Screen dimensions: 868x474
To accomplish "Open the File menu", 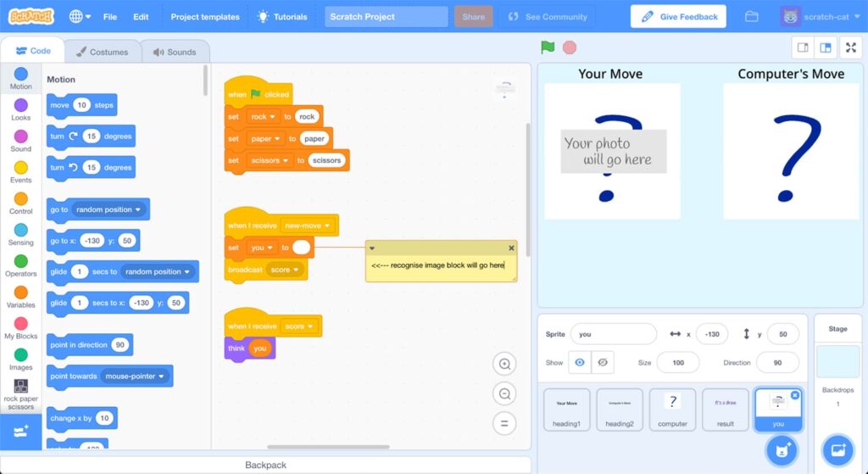I will click(110, 17).
